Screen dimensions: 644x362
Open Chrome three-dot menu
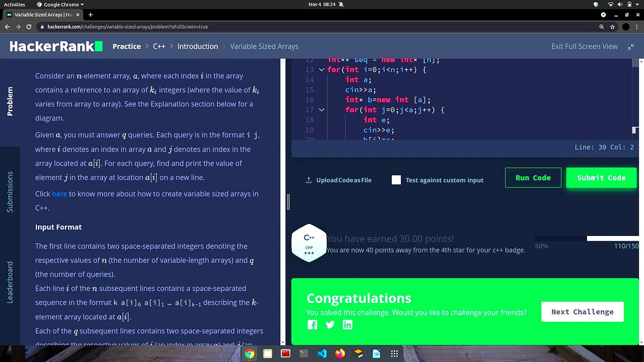pos(638,26)
